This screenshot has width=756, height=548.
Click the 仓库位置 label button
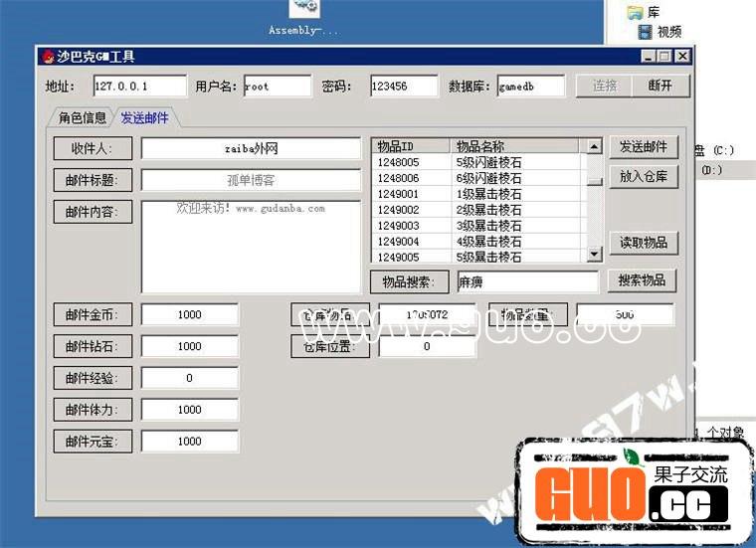click(x=330, y=346)
